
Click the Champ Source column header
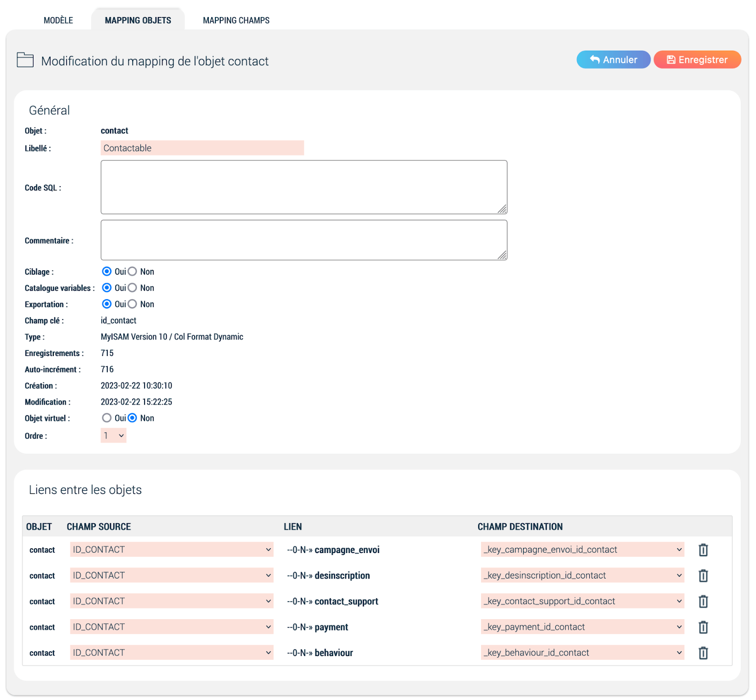(99, 527)
